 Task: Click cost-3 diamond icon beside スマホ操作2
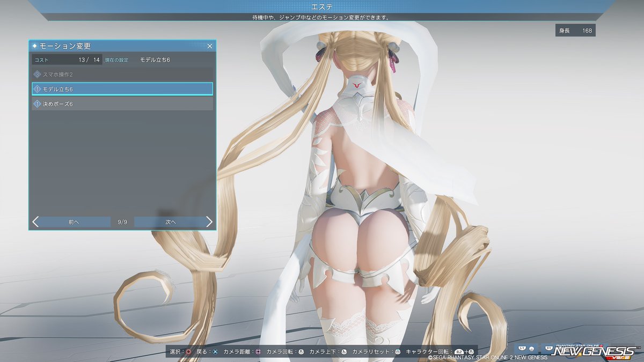[38, 74]
